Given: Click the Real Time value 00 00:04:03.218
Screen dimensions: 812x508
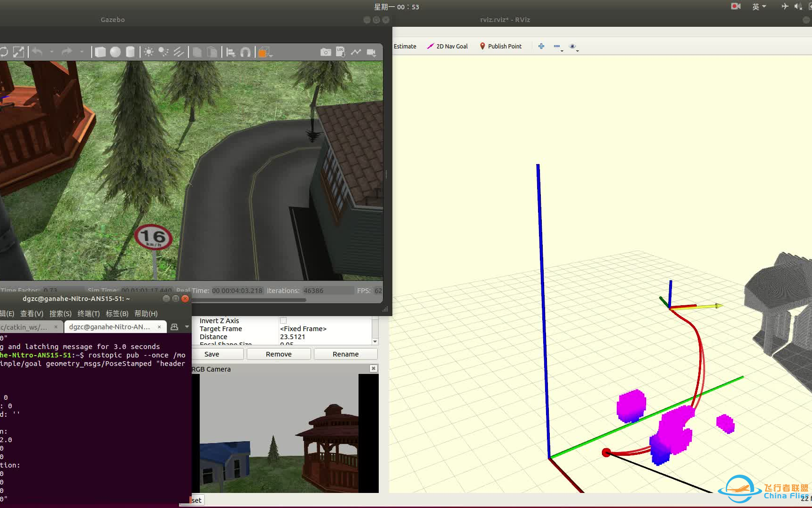Looking at the screenshot, I should tap(237, 291).
